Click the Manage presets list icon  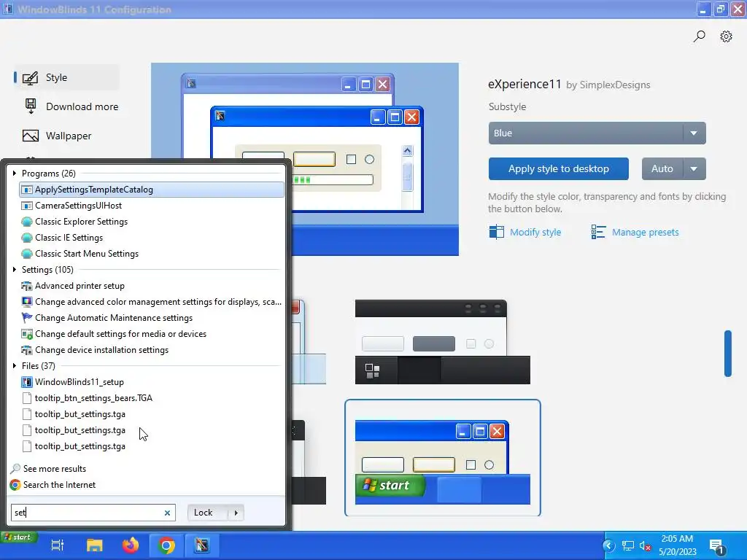pos(598,232)
